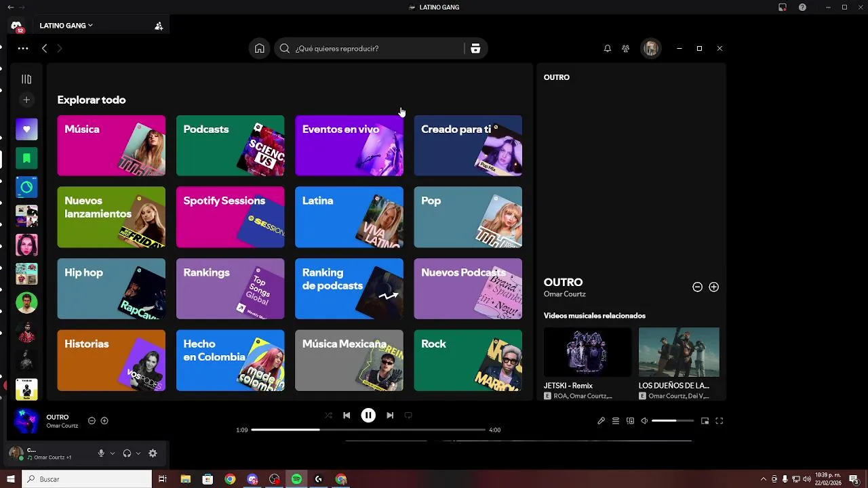
Task: Open the Ranking de podcasts card
Action: pyautogui.click(x=349, y=289)
